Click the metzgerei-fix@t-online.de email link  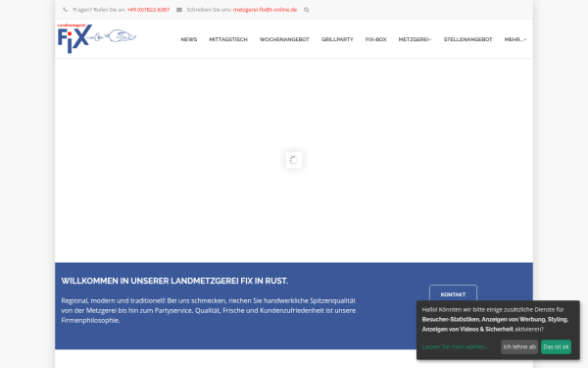click(x=265, y=10)
